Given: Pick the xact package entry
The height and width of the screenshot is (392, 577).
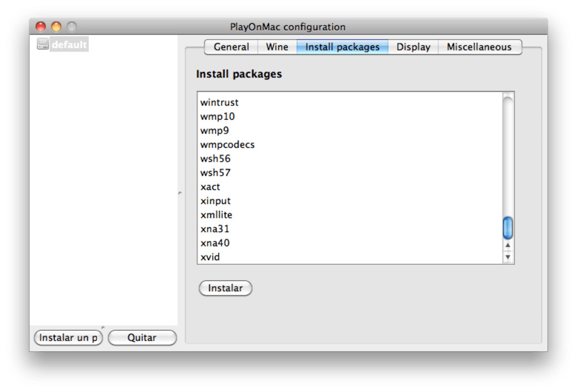Looking at the screenshot, I should tap(210, 187).
